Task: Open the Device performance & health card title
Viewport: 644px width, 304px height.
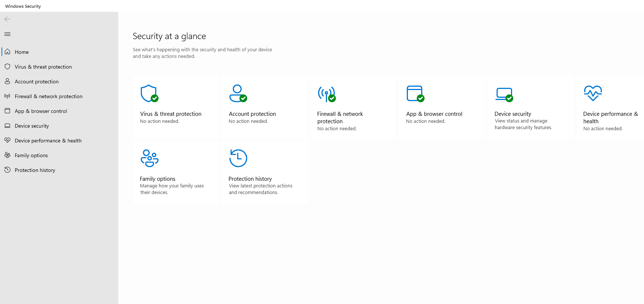Action: click(x=610, y=118)
